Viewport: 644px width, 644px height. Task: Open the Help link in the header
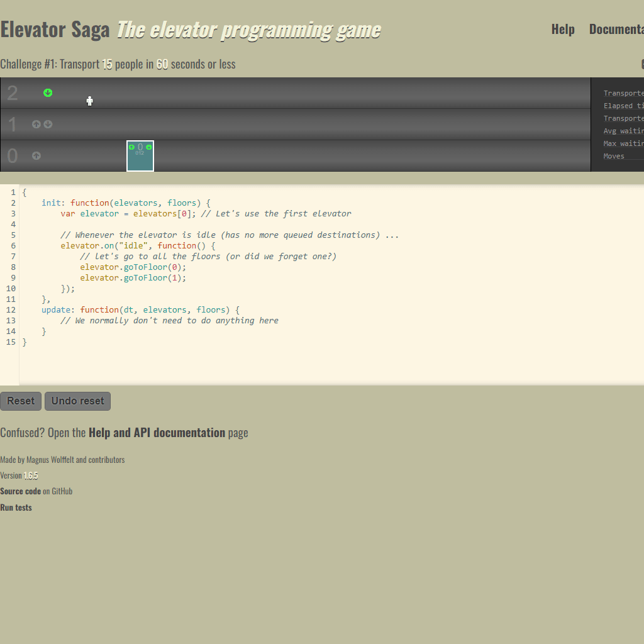click(563, 29)
